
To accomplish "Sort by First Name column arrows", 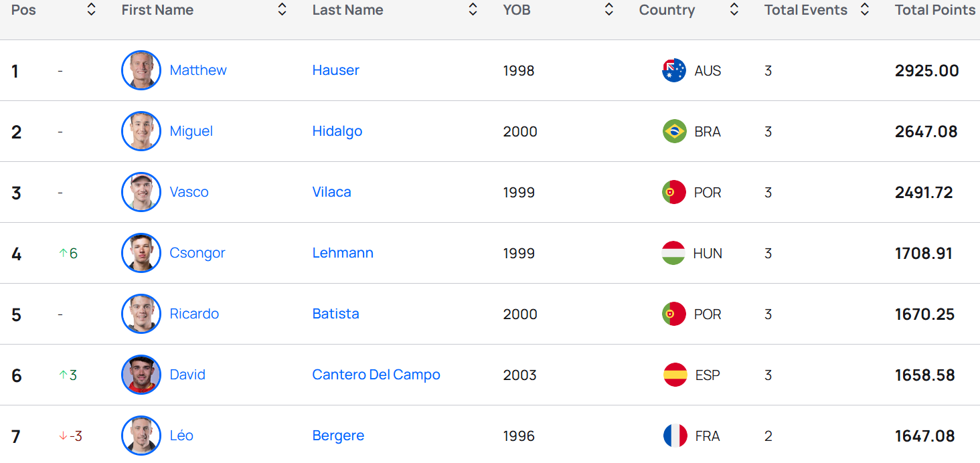I will pyautogui.click(x=282, y=9).
